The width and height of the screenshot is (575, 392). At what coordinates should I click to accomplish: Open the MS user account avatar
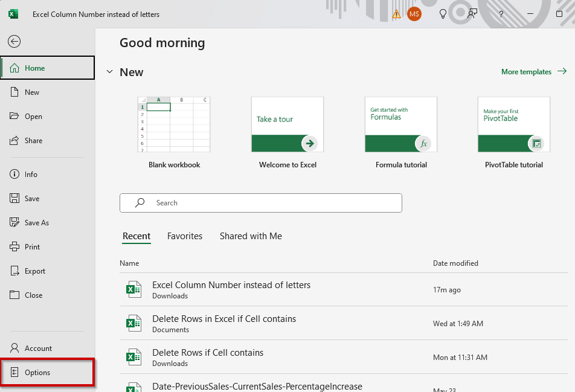pyautogui.click(x=414, y=14)
